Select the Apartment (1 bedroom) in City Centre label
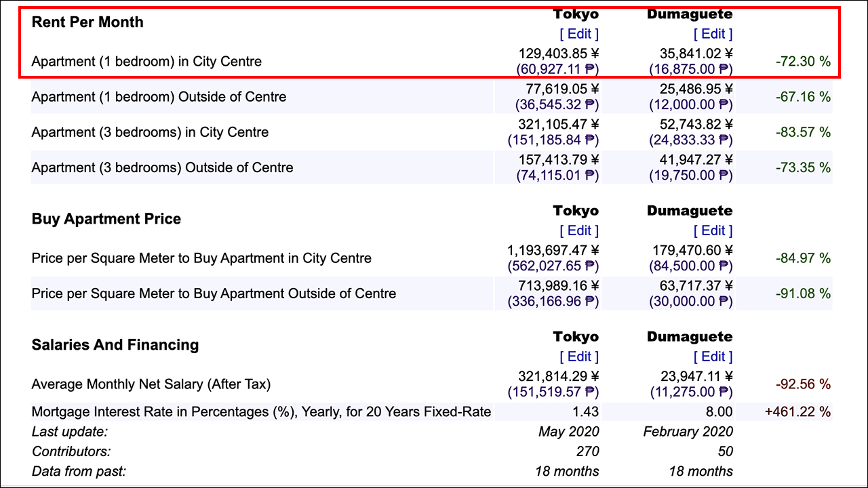Viewport: 868px width, 488px height. (146, 62)
